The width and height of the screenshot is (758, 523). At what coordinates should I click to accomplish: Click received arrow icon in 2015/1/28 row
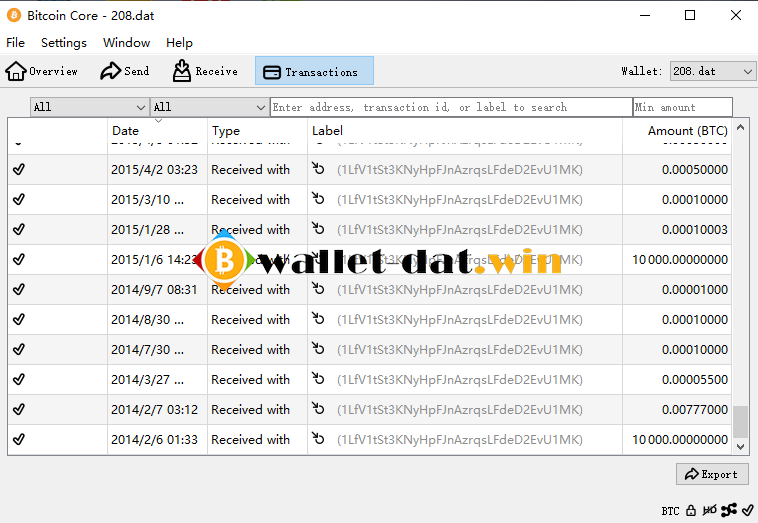(x=318, y=229)
